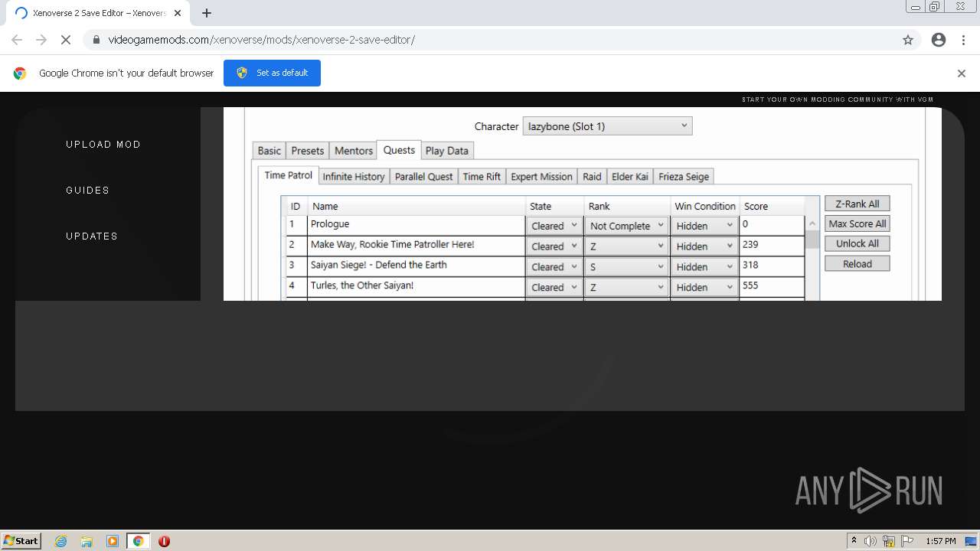980x551 pixels.
Task: Open the GUIDES link
Action: point(87,191)
